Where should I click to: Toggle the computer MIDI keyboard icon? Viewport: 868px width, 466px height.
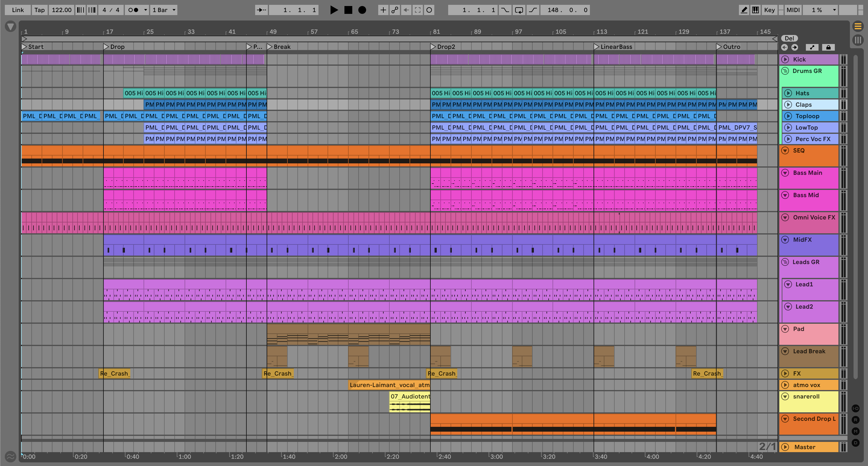tap(756, 10)
